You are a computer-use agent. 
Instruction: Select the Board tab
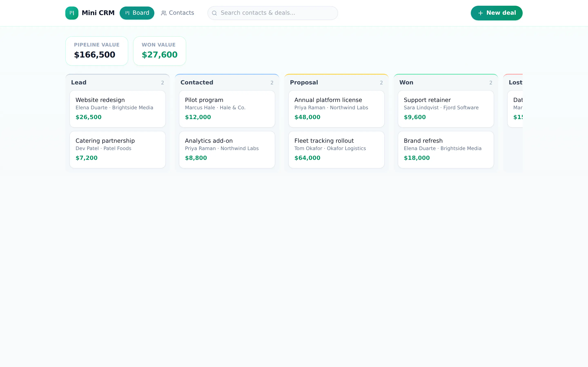(x=137, y=13)
